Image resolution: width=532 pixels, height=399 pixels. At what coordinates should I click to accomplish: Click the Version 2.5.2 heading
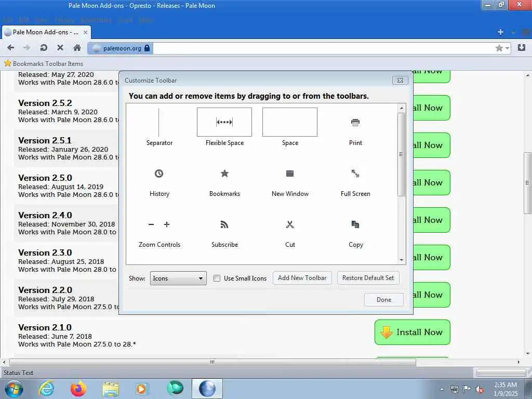click(45, 103)
